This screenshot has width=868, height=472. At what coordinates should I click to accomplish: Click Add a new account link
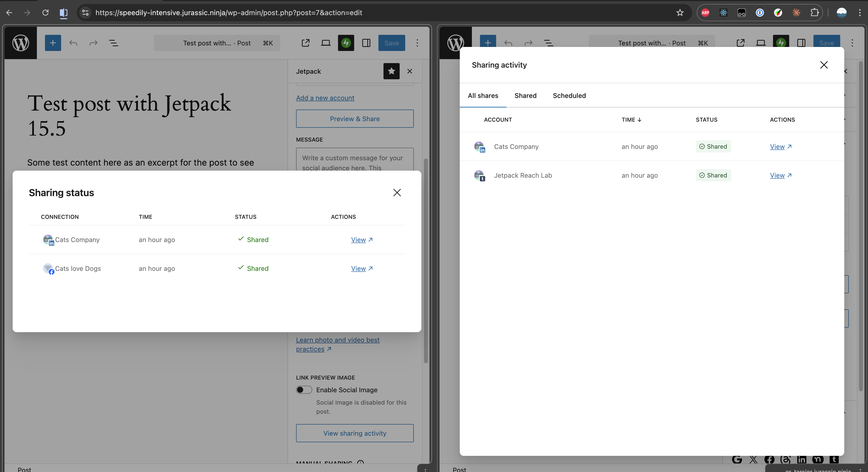pyautogui.click(x=325, y=98)
